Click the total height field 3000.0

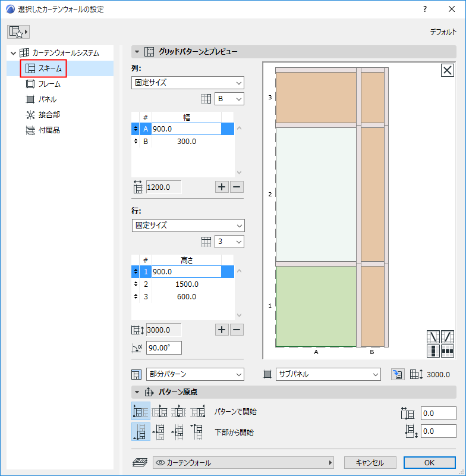click(x=163, y=330)
